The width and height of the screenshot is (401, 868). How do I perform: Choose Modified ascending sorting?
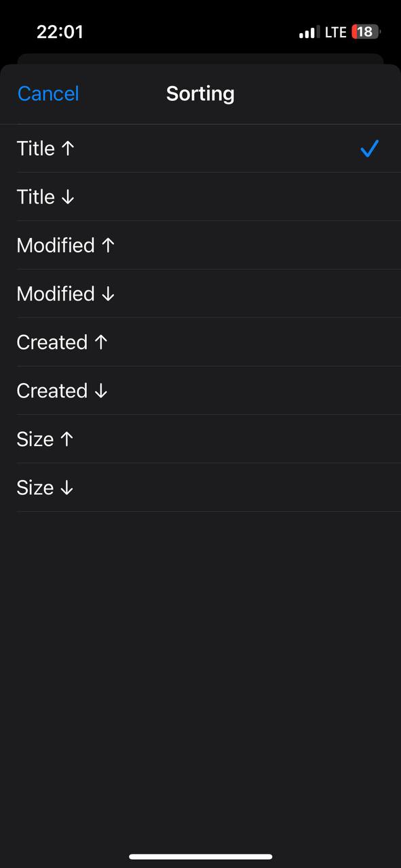200,245
